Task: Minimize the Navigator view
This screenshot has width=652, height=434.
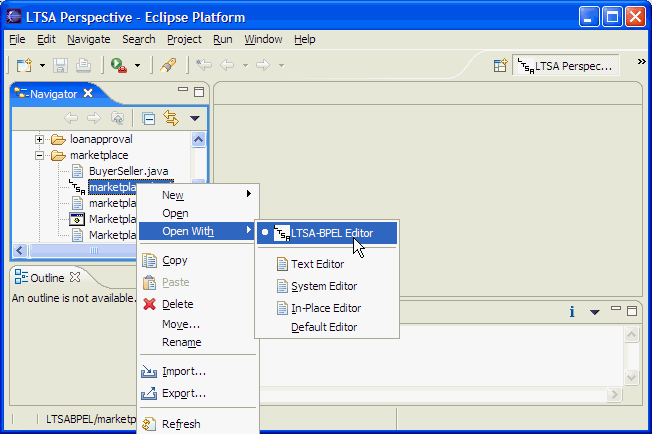Action: click(183, 89)
